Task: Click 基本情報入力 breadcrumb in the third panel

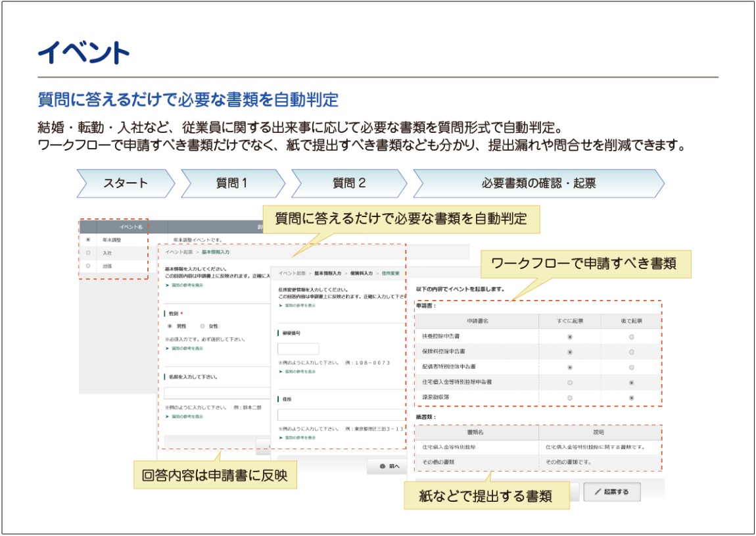Action: click(328, 273)
